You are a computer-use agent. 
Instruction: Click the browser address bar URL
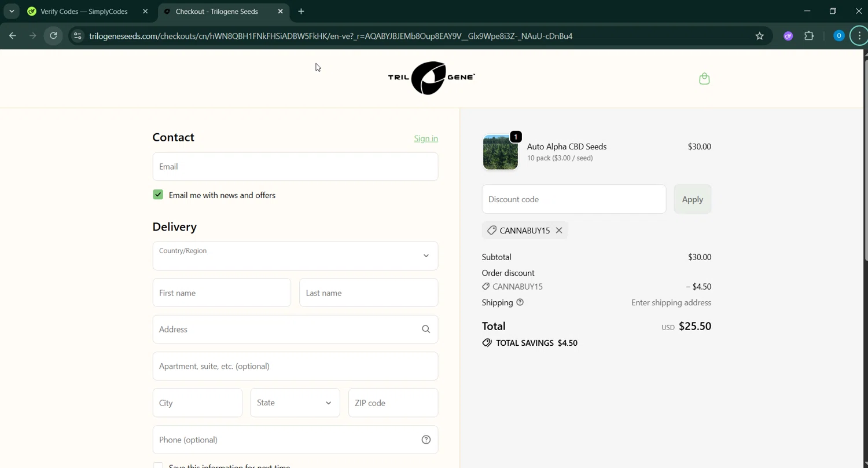[331, 36]
